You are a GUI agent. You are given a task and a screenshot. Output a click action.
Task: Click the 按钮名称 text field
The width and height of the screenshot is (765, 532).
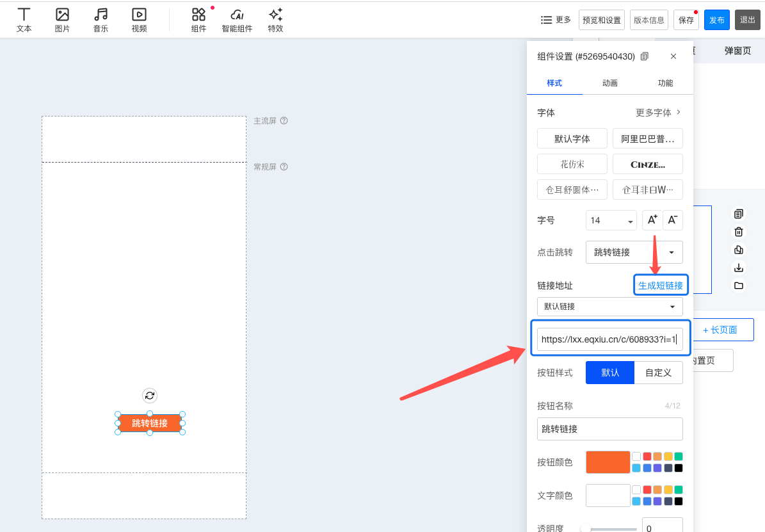[x=610, y=429]
